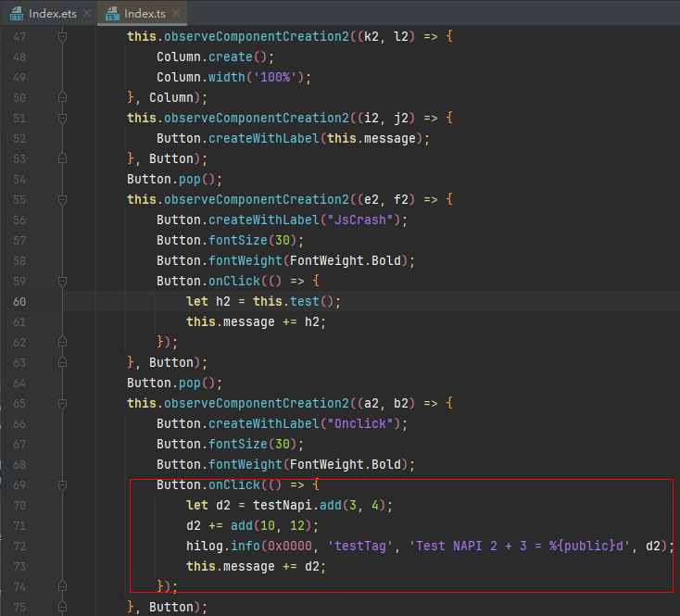Collapse the block beginning on line 55

(x=62, y=199)
